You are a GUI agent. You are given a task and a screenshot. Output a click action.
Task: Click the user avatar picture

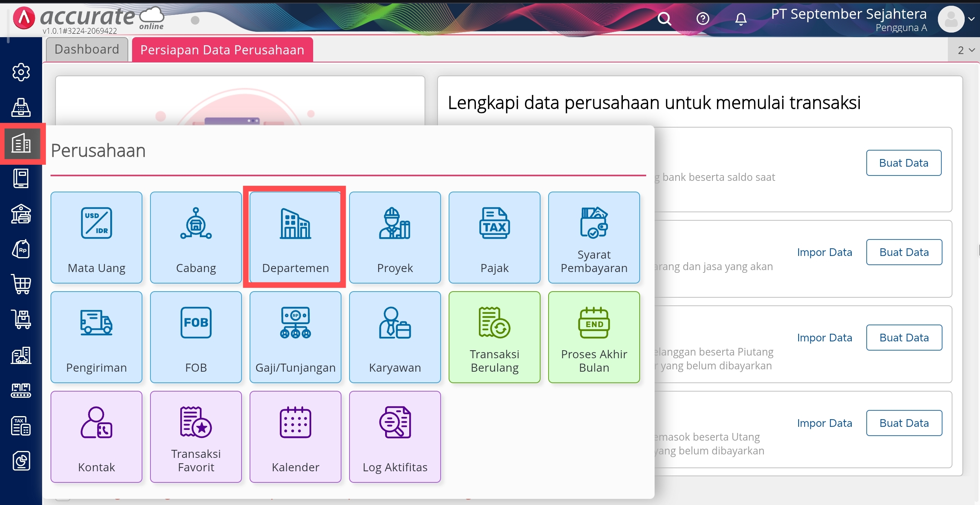click(x=951, y=19)
